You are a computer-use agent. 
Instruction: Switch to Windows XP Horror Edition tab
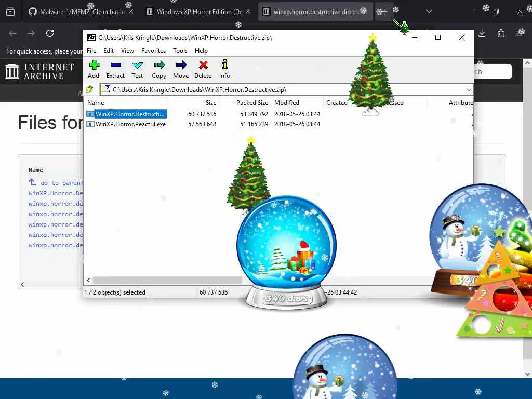[199, 12]
